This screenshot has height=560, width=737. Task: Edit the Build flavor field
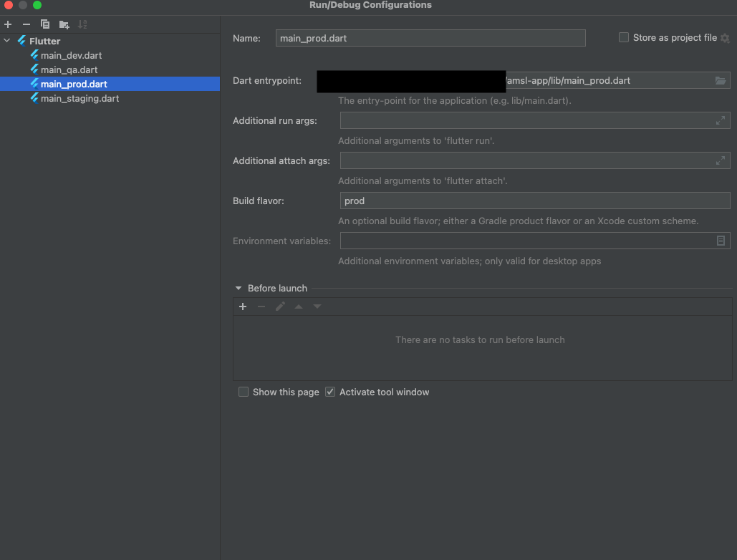[534, 201]
